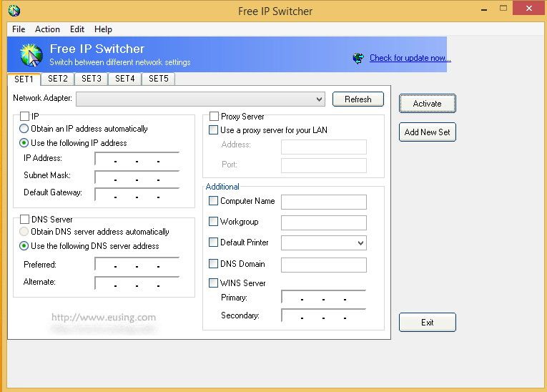
Task: Click the DNS Domain text field
Action: (324, 265)
